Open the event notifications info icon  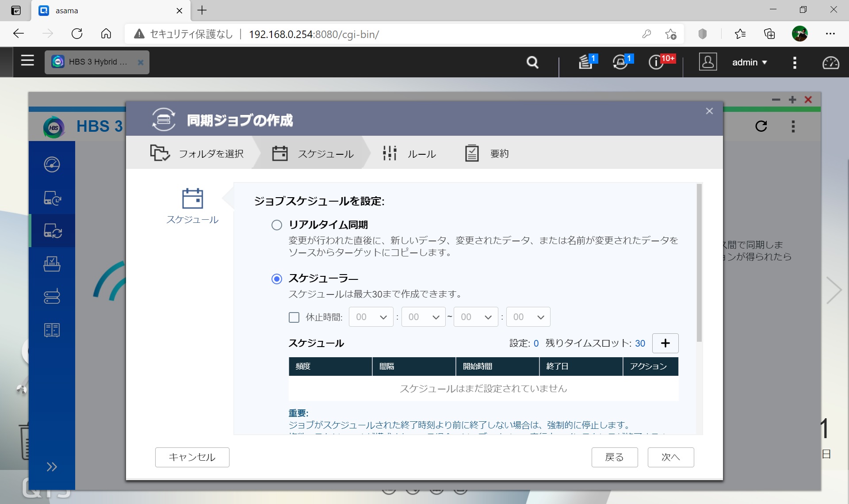pos(656,62)
